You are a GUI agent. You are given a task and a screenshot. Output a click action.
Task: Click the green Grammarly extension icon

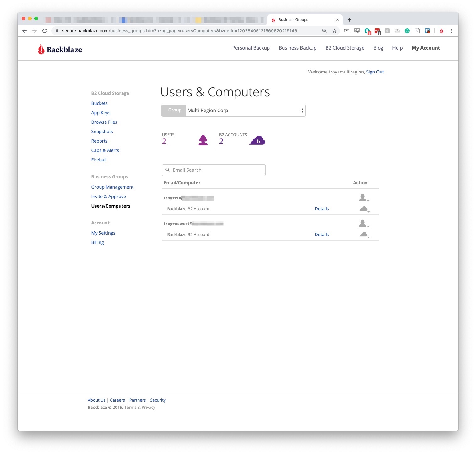(407, 31)
